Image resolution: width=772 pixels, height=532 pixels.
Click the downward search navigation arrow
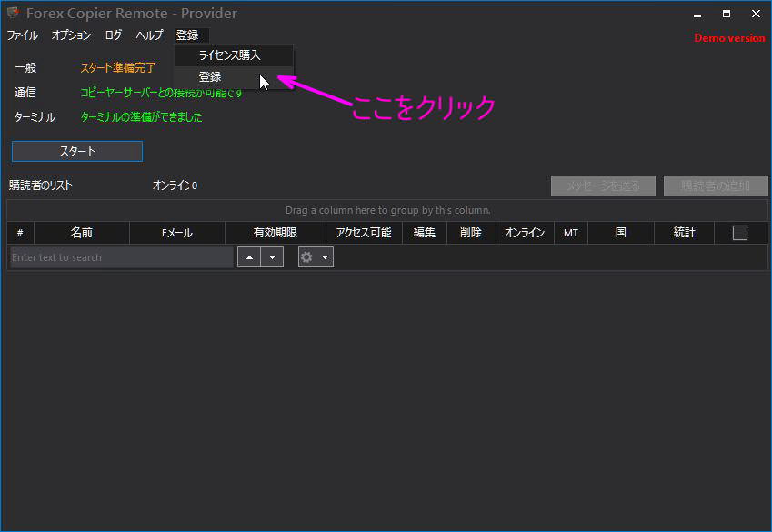pyautogui.click(x=271, y=257)
